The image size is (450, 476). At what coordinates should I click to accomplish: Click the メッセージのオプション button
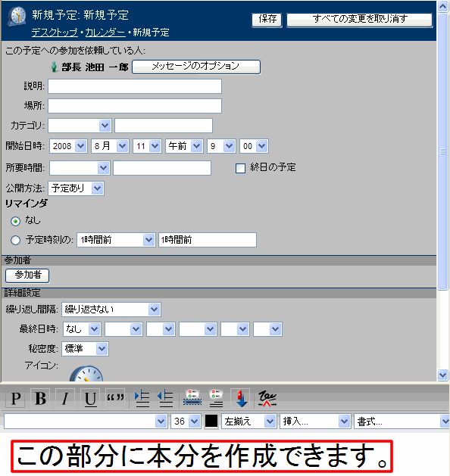click(196, 67)
